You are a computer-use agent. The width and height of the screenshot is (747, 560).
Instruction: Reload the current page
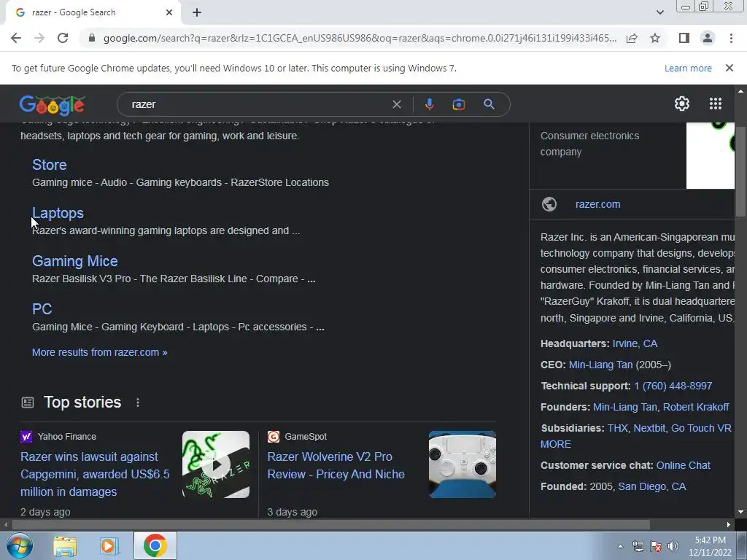(63, 38)
